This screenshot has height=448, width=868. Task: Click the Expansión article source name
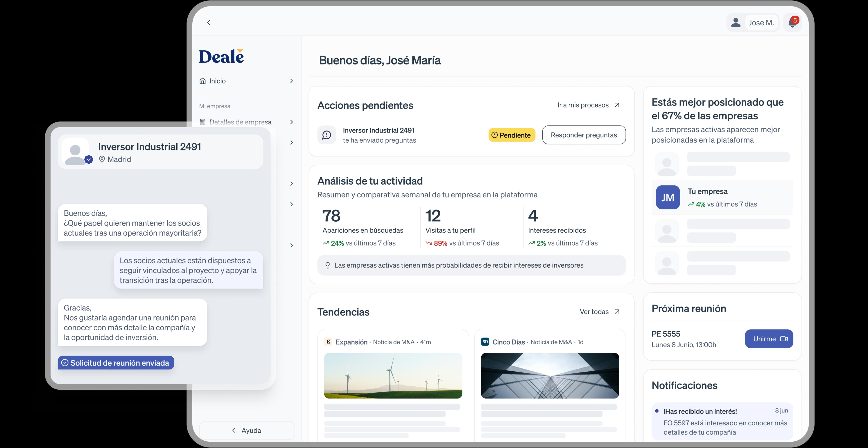click(351, 342)
